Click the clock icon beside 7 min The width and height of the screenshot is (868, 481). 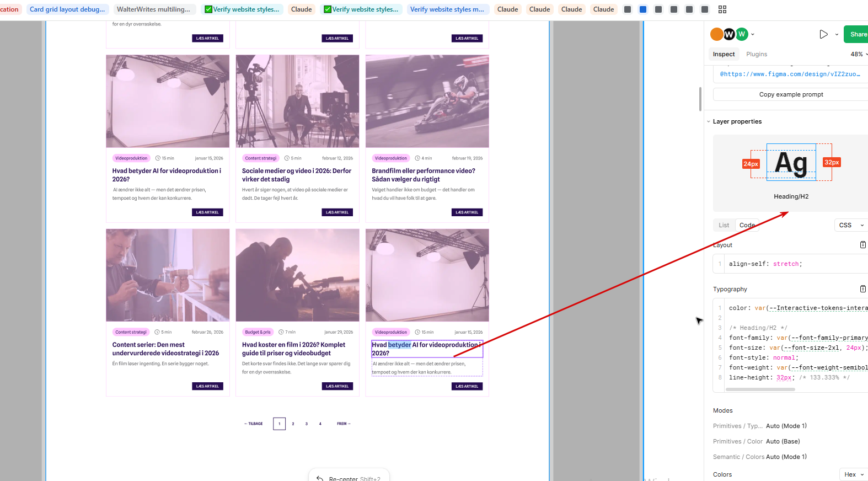pos(281,332)
